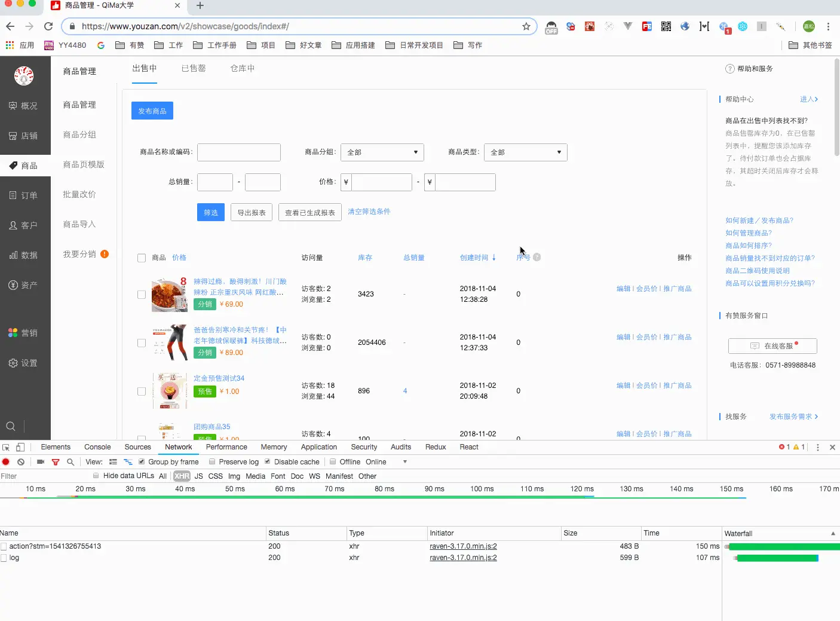Stop network recording with the red record button
This screenshot has width=840, height=621.
coord(5,461)
